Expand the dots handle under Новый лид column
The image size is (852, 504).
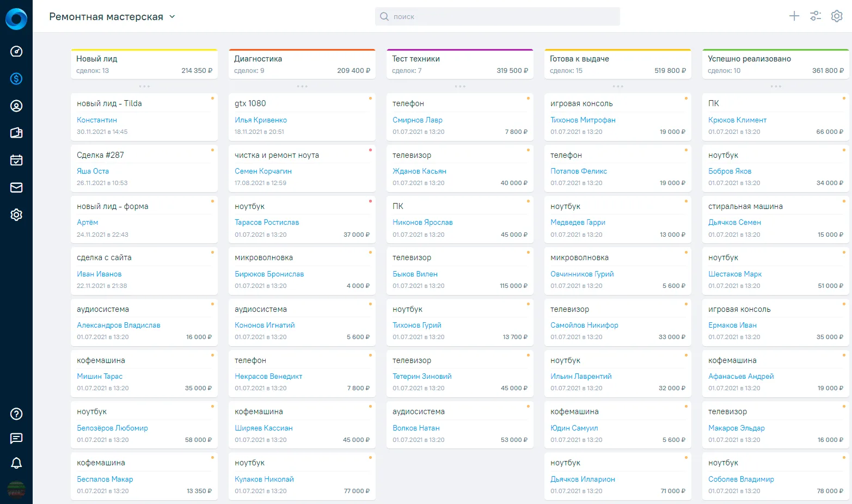pyautogui.click(x=144, y=87)
